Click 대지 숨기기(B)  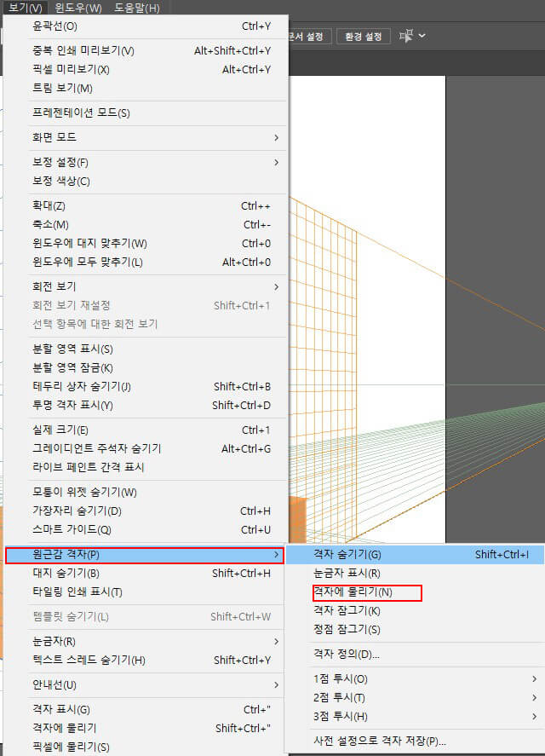145,574
